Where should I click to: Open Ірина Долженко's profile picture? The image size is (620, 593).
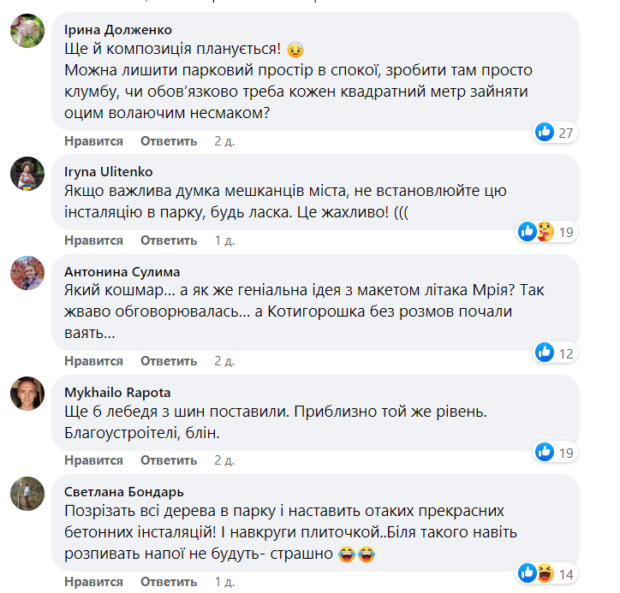(x=27, y=32)
